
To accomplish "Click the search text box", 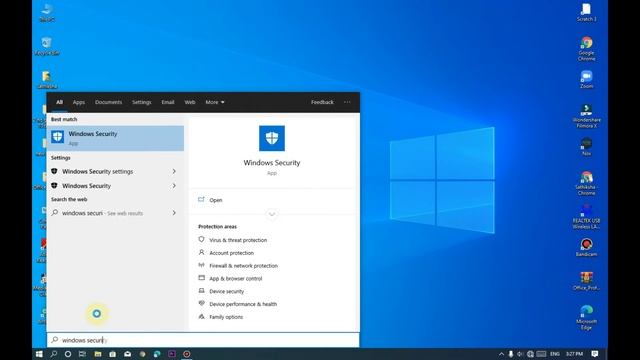I will (x=203, y=340).
